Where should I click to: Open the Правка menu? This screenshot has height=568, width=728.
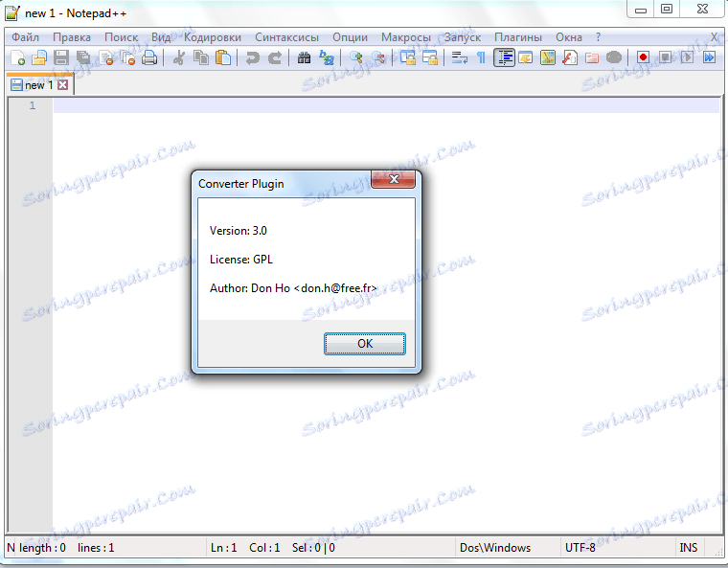coord(72,37)
